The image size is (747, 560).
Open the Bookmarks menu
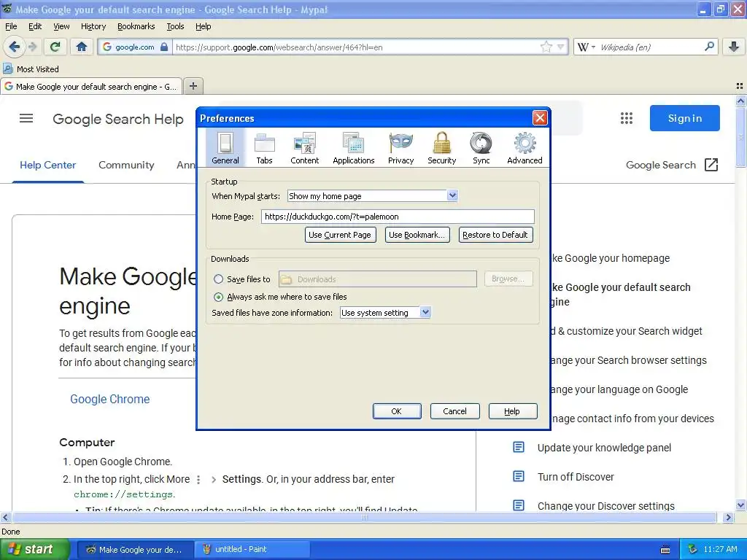136,26
